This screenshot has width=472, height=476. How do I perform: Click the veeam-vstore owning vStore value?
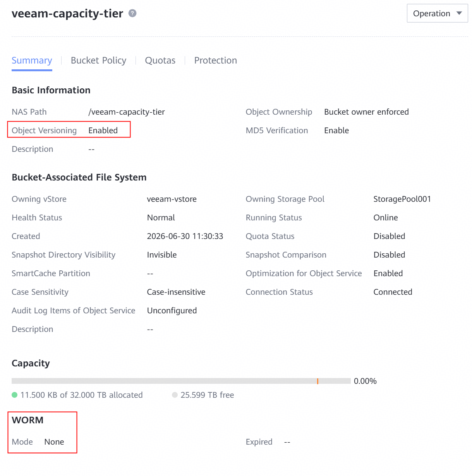point(172,199)
